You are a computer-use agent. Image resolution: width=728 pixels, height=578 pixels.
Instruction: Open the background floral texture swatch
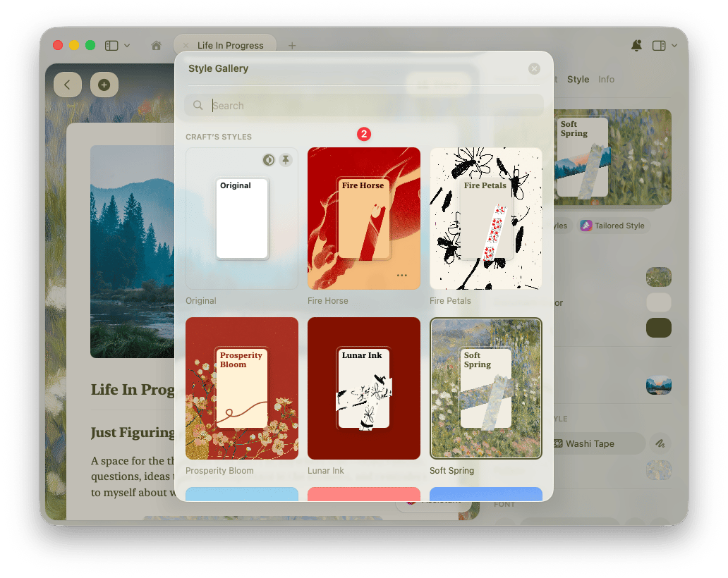coord(658,277)
